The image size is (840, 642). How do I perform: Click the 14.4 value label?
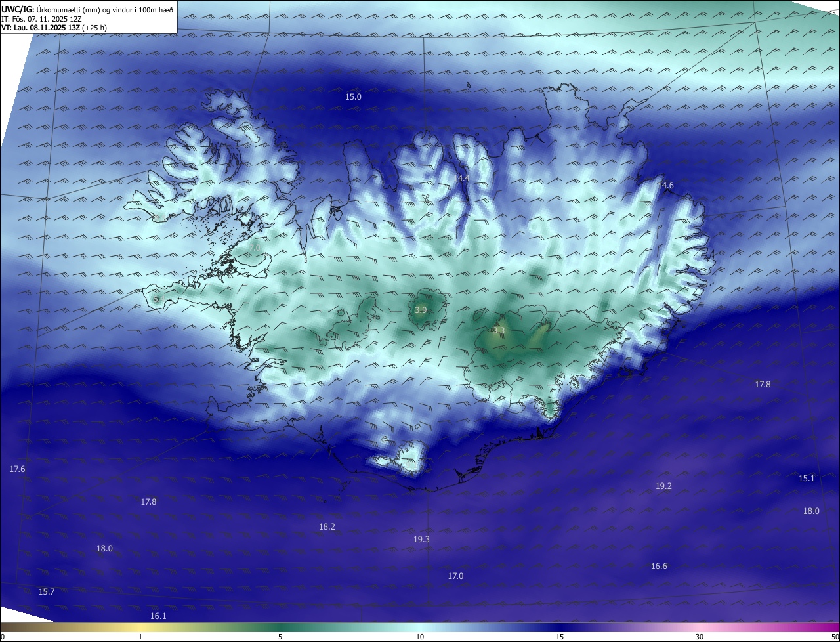(x=461, y=178)
